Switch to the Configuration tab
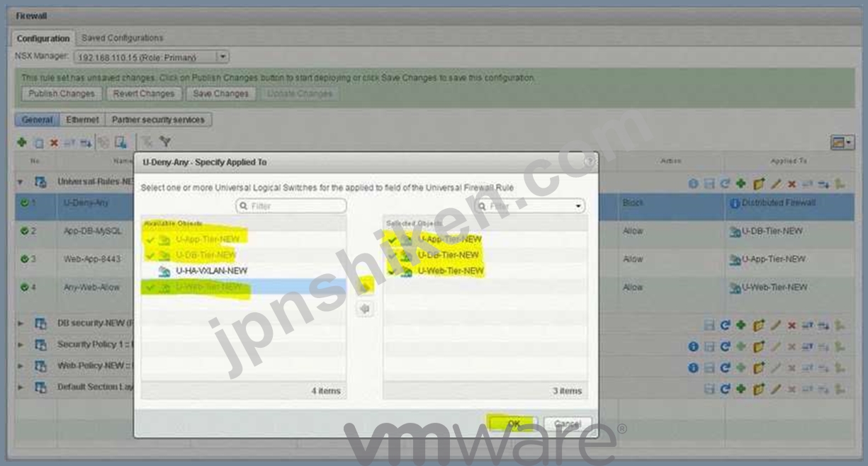 43,38
